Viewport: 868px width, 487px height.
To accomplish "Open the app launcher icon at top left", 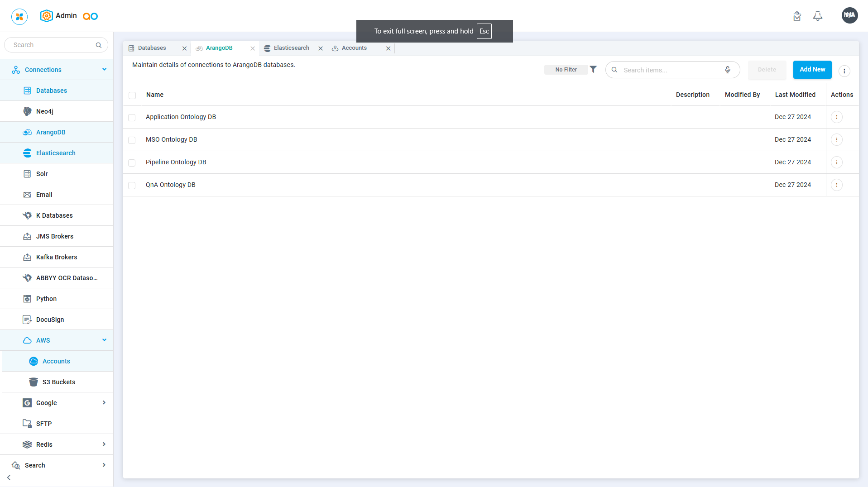I will coord(19,16).
